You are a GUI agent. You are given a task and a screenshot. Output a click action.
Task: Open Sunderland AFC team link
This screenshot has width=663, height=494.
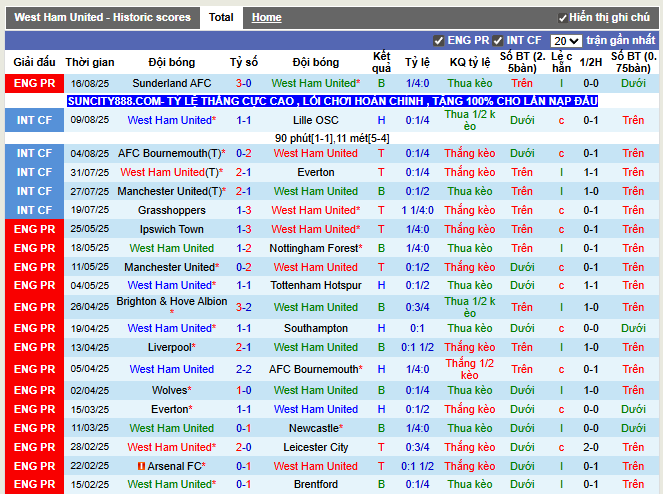(172, 83)
